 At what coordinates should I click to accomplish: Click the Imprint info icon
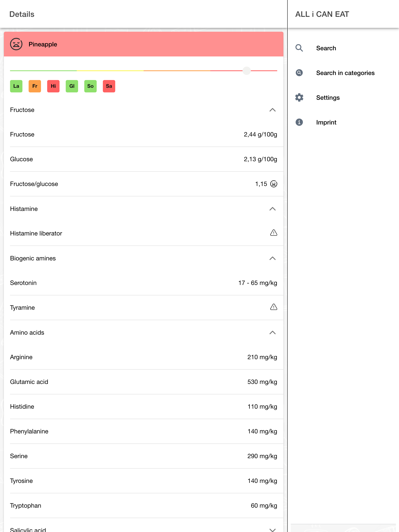[x=299, y=122]
